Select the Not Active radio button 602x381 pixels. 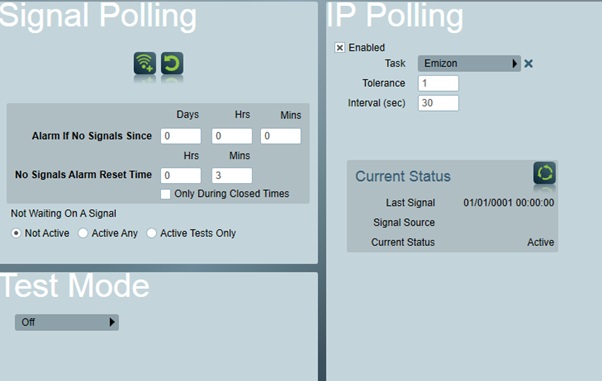(x=16, y=233)
